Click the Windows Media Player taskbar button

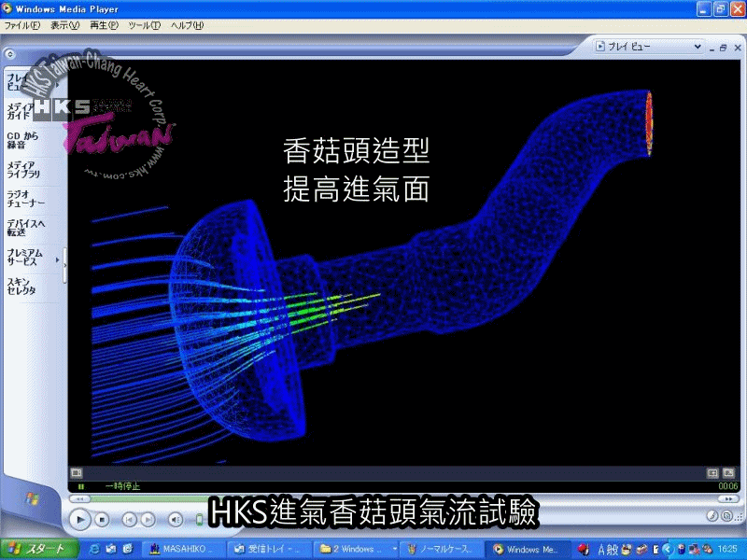point(528,550)
